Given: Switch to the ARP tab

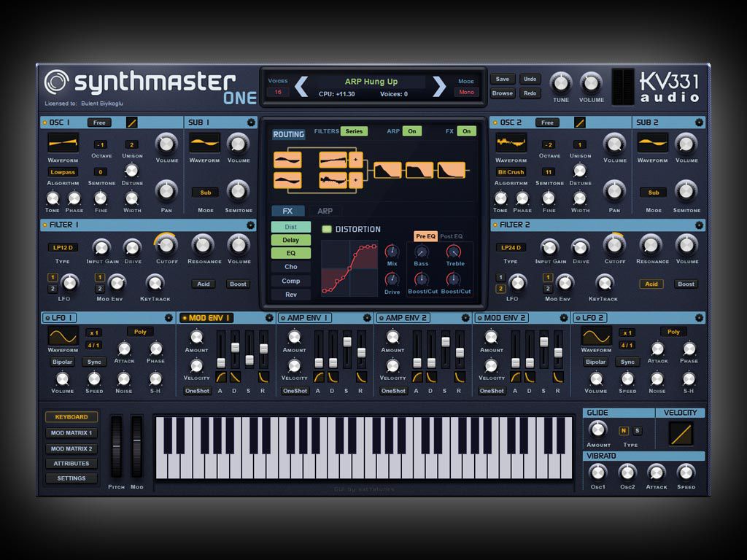Looking at the screenshot, I should click(x=325, y=211).
